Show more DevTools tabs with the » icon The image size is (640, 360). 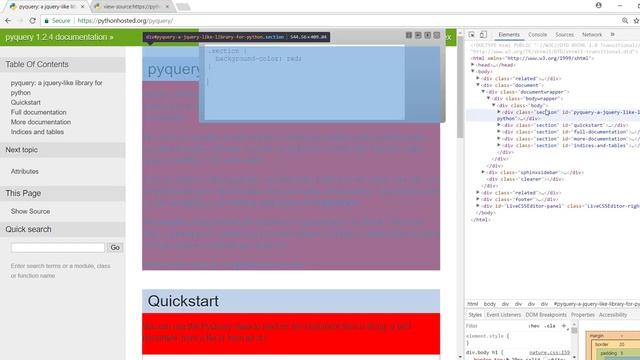[612, 35]
